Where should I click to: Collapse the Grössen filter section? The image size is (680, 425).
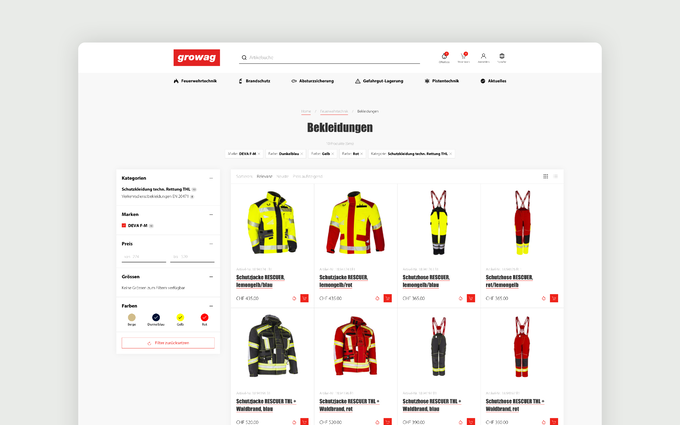[x=211, y=277]
